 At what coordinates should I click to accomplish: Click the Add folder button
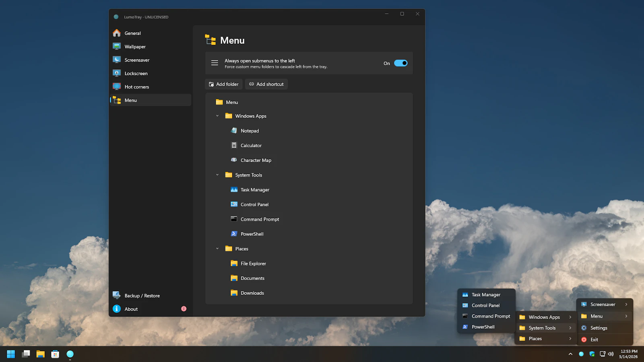[224, 84]
